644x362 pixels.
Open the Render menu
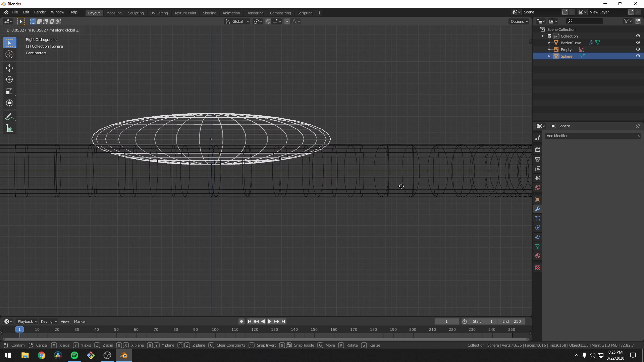(x=40, y=12)
